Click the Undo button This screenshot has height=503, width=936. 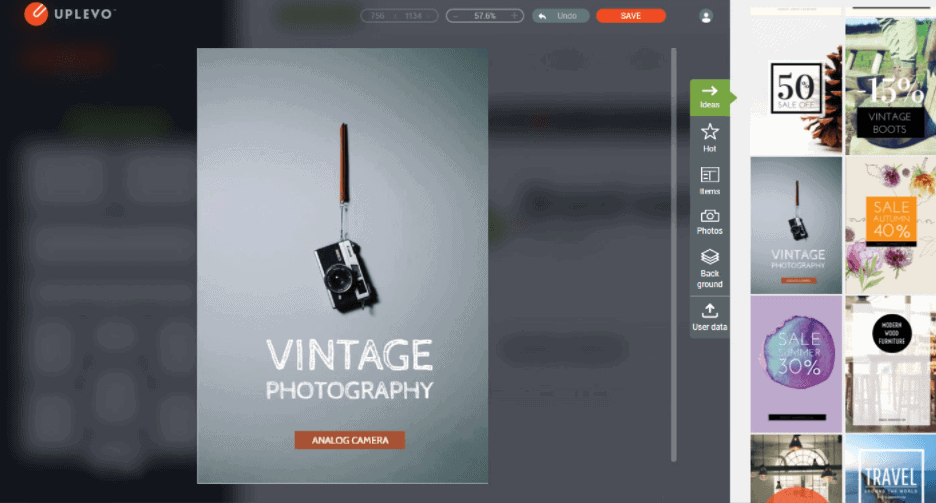(561, 16)
